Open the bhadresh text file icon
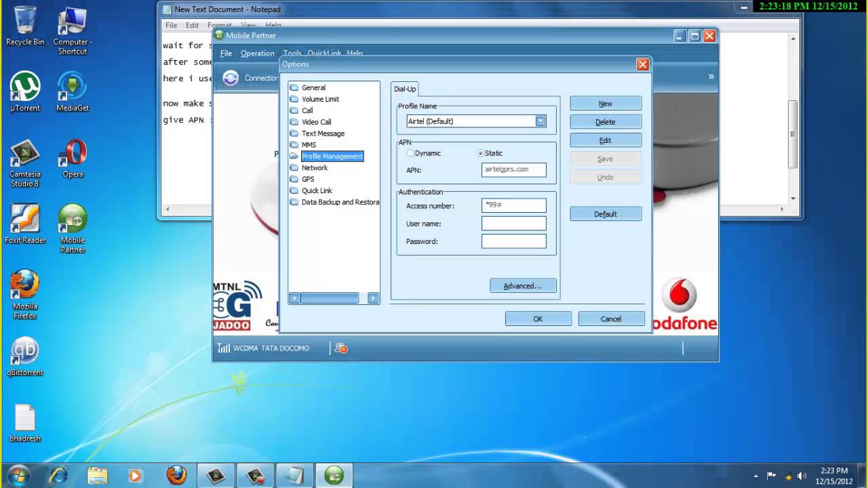The width and height of the screenshot is (868, 488). pyautogui.click(x=25, y=424)
